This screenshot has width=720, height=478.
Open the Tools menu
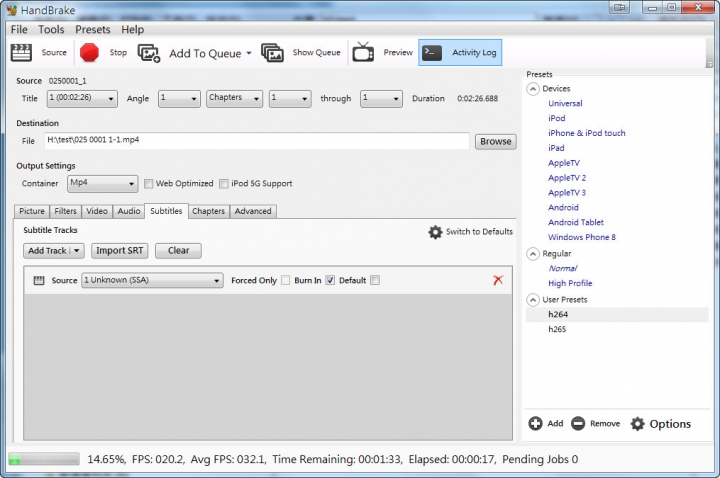click(x=51, y=29)
